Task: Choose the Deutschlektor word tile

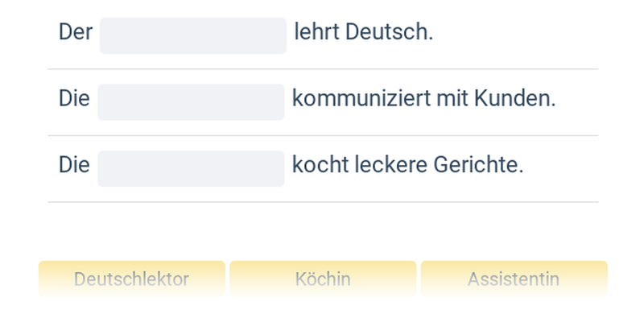Action: 131,279
